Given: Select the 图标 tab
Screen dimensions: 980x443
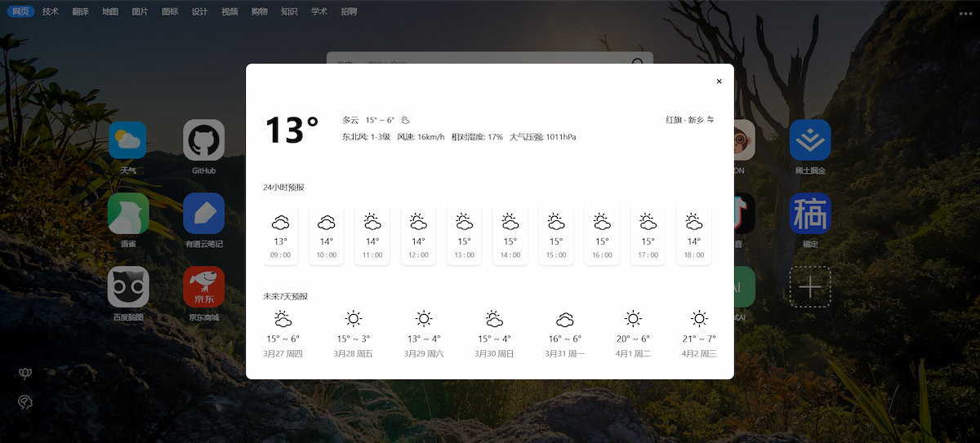Looking at the screenshot, I should pos(170,12).
